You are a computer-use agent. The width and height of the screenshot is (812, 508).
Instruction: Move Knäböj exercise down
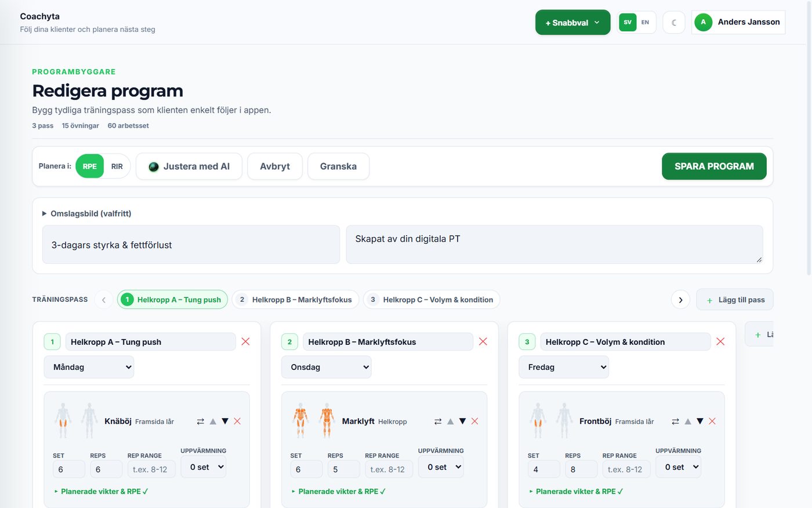pyautogui.click(x=225, y=421)
